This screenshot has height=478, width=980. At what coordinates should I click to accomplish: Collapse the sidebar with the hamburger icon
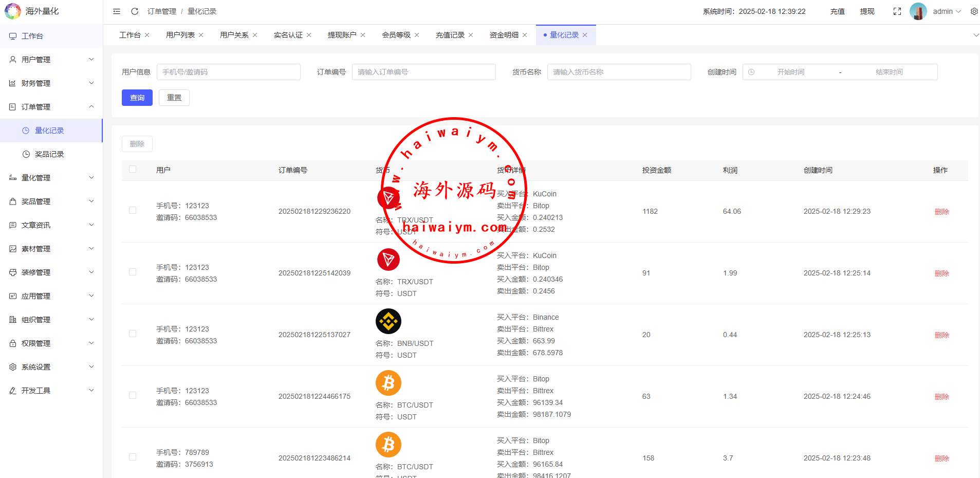pyautogui.click(x=117, y=11)
